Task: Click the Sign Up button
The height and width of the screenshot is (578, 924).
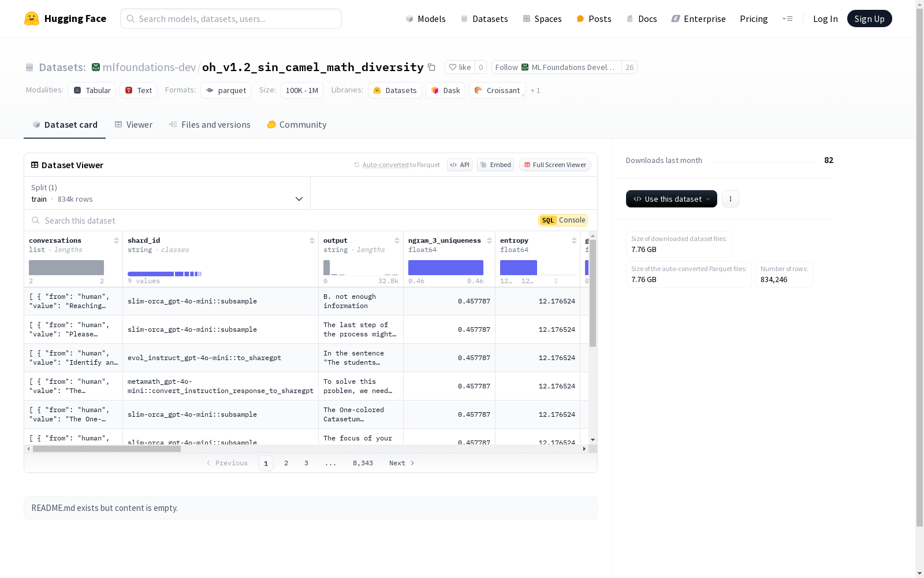Action: pos(869,18)
